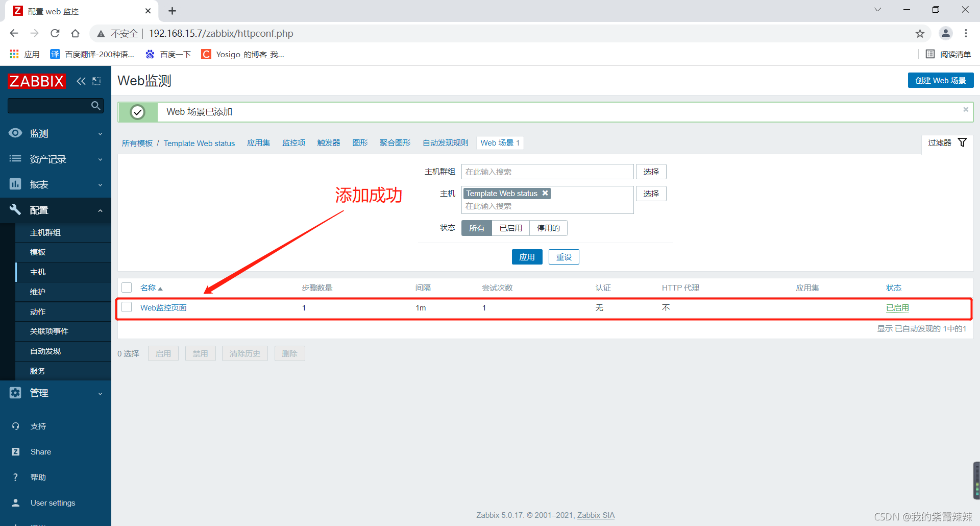Open Chrome profile avatar
Screen dimensions: 980x526
pyautogui.click(x=945, y=33)
